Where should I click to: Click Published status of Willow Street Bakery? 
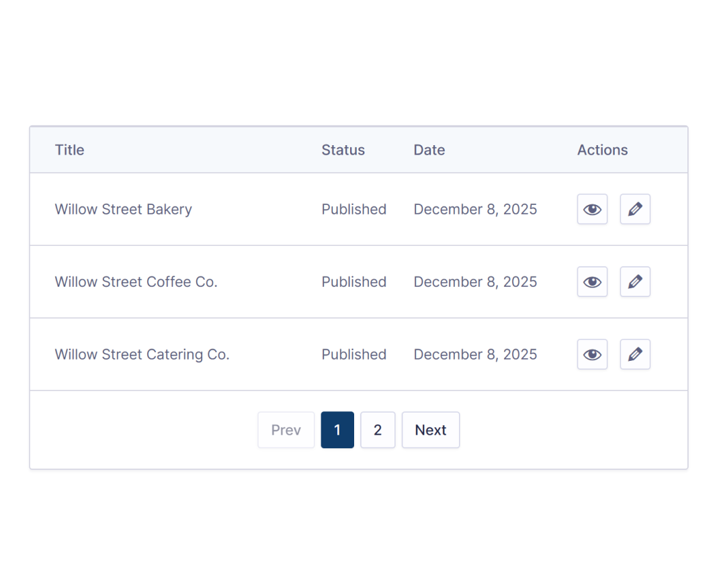[x=354, y=209]
